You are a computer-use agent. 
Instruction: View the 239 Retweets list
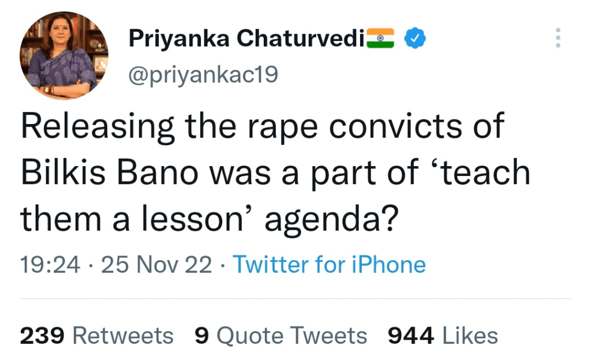tap(96, 336)
